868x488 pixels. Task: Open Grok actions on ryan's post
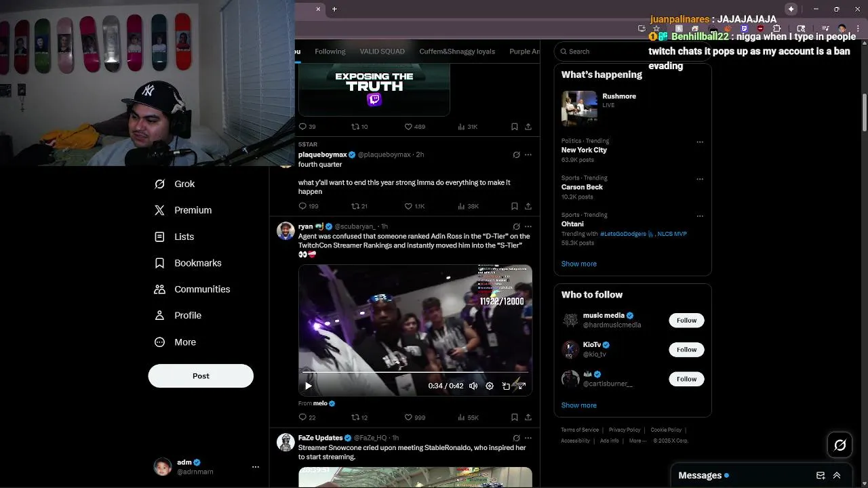coord(516,226)
